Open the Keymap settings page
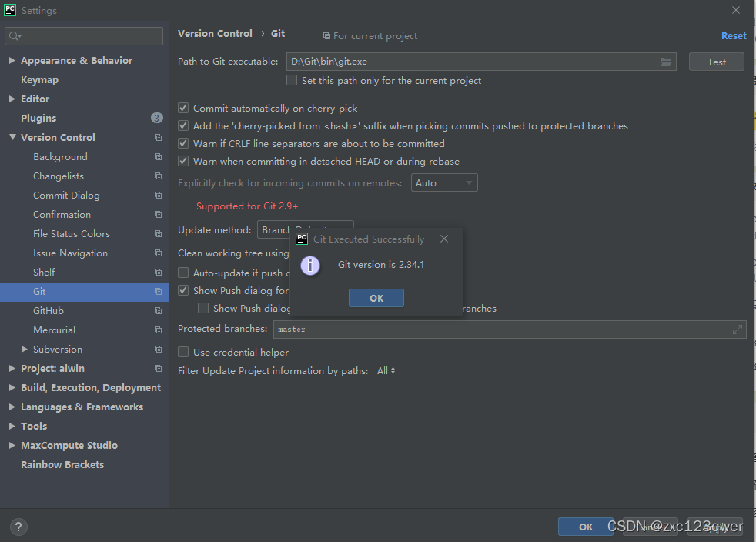The image size is (756, 542). pyautogui.click(x=39, y=79)
